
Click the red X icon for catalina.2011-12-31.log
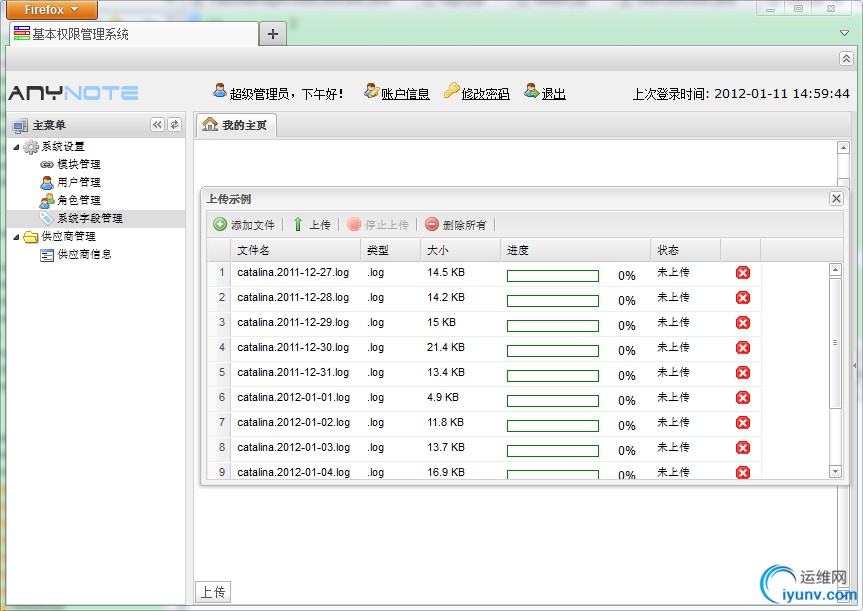pos(742,373)
